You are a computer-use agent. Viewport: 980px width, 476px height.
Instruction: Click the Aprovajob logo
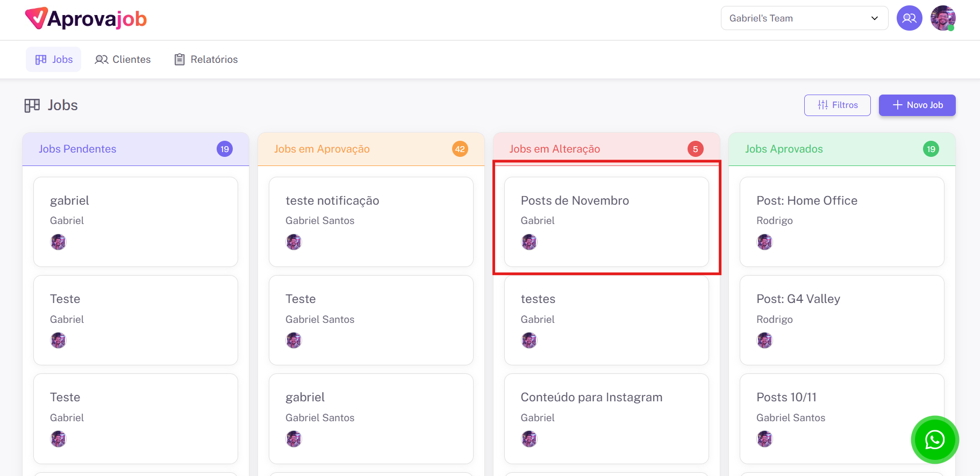coord(86,19)
